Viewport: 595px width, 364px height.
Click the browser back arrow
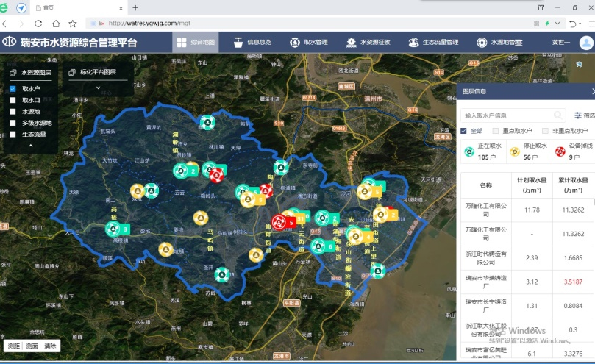pyautogui.click(x=4, y=24)
